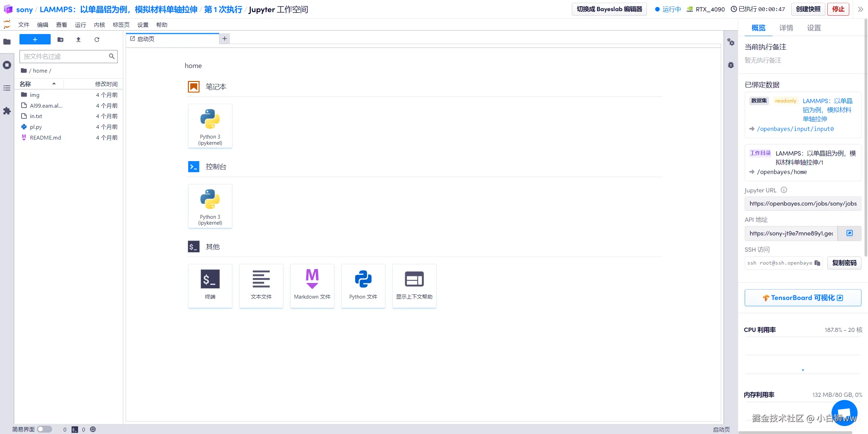This screenshot has width=868, height=434.
Task: Create a new Markdown file
Action: point(312,285)
